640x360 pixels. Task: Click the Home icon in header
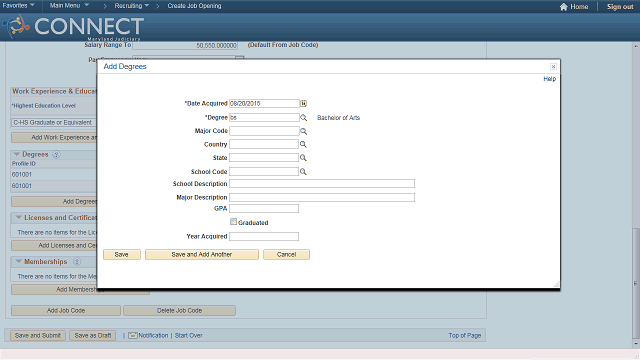coord(564,7)
